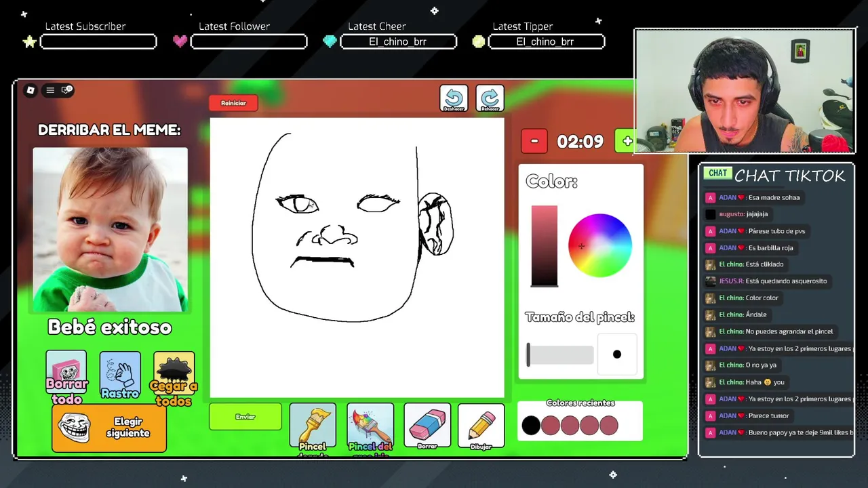Click the Deshacer undo button
Viewport: 868px width, 488px height.
(x=454, y=99)
